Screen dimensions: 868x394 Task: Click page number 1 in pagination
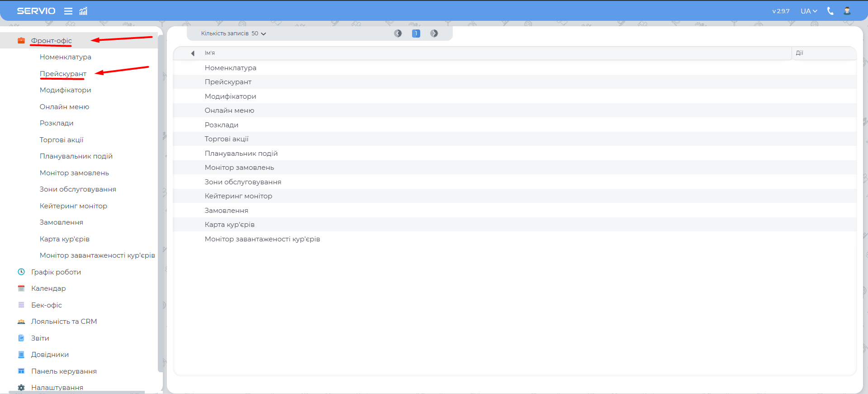(416, 34)
